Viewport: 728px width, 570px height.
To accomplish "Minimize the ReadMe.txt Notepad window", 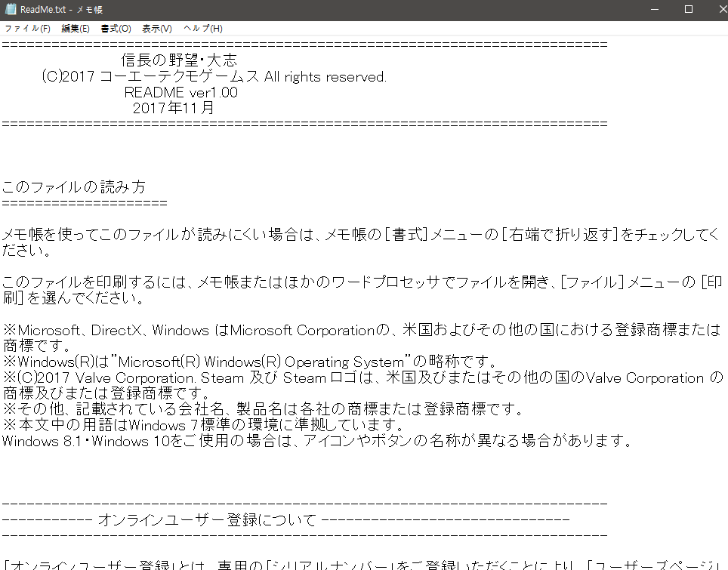I will [655, 9].
